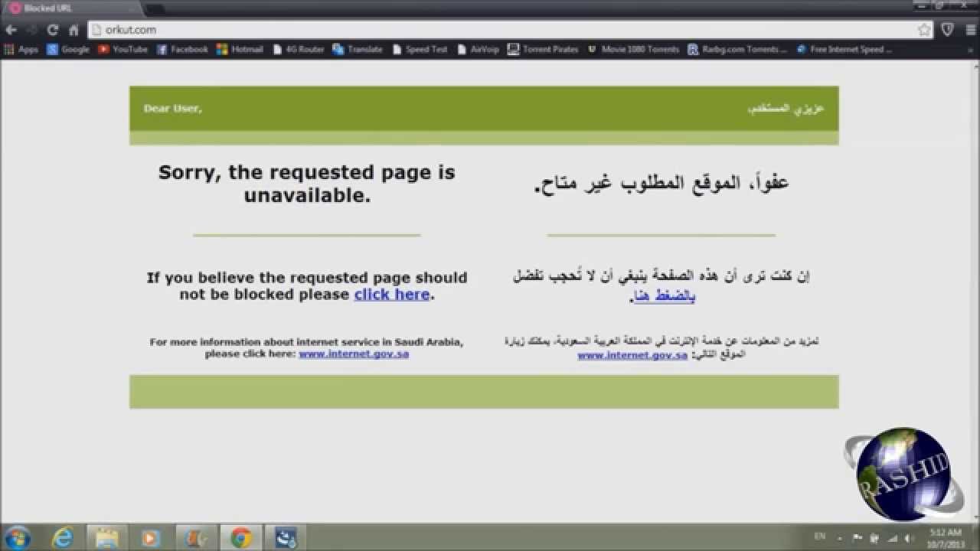Viewport: 980px width, 551px height.
Task: Open the YouTube bookmark
Action: (122, 49)
